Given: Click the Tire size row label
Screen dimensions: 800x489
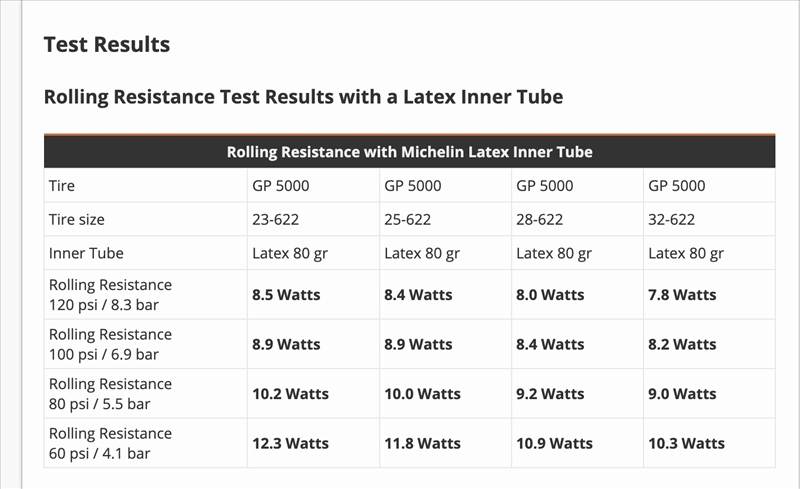Looking at the screenshot, I should point(76,220).
